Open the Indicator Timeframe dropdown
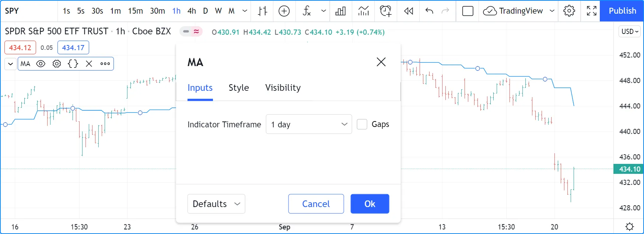This screenshot has height=234, width=644. [309, 124]
